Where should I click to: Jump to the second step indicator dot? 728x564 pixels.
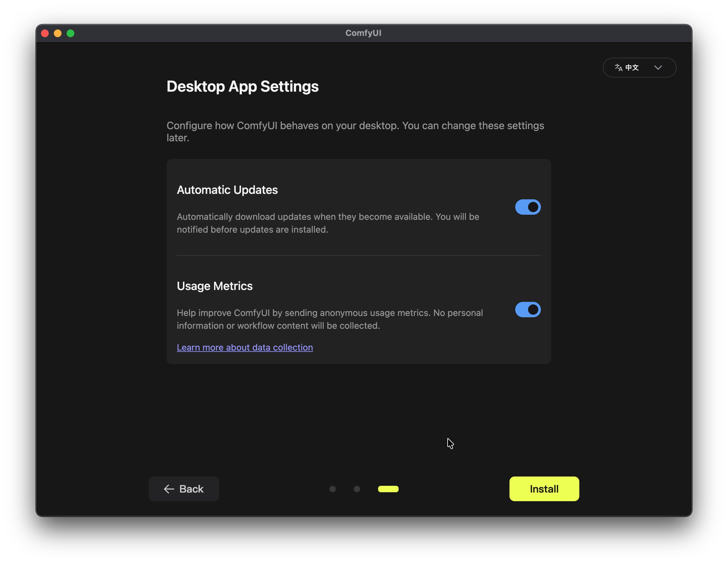(x=357, y=489)
